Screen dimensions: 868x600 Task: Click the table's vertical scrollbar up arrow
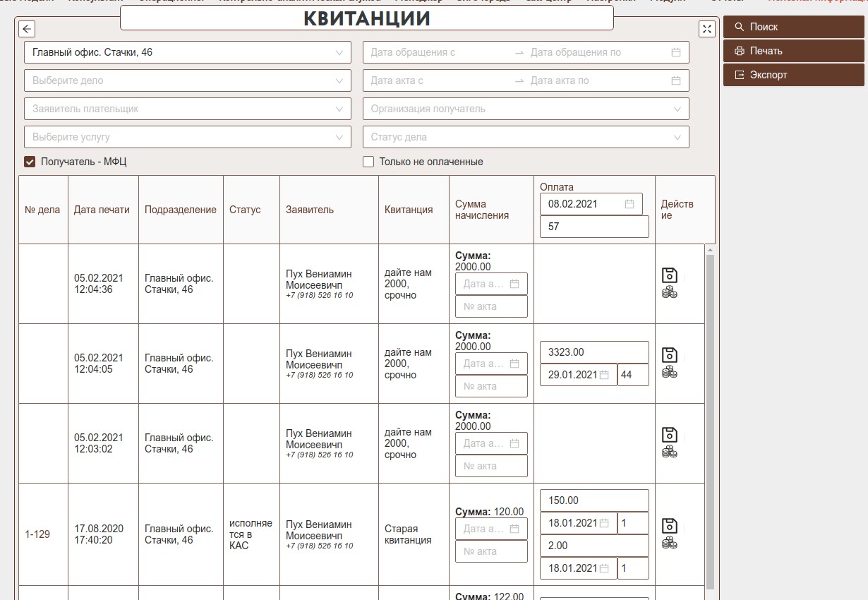pos(710,250)
